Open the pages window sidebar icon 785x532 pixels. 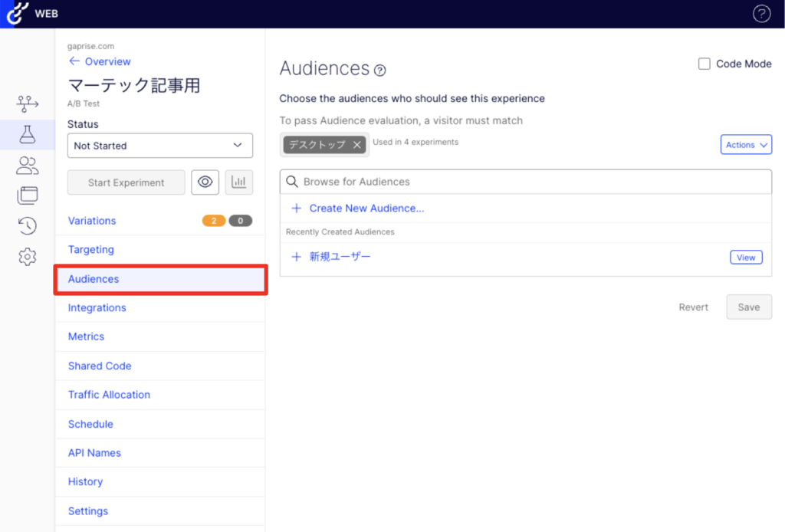pos(28,195)
